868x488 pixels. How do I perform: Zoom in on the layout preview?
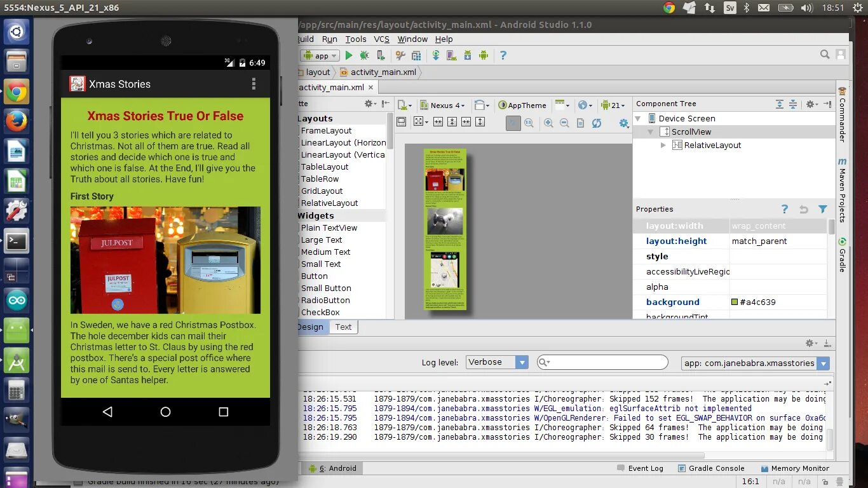(548, 123)
